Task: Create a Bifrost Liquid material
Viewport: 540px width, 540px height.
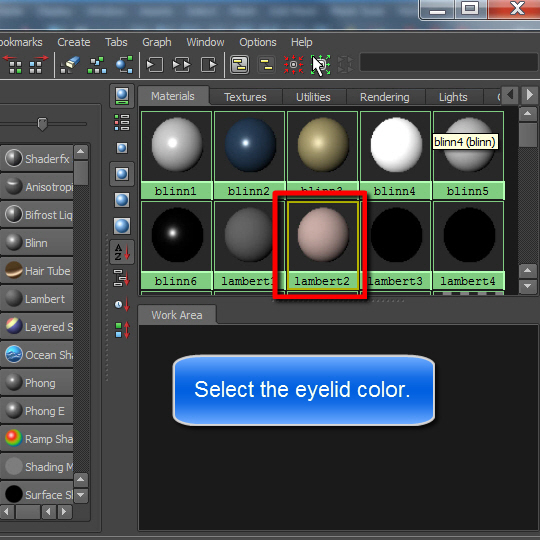Action: [37, 215]
